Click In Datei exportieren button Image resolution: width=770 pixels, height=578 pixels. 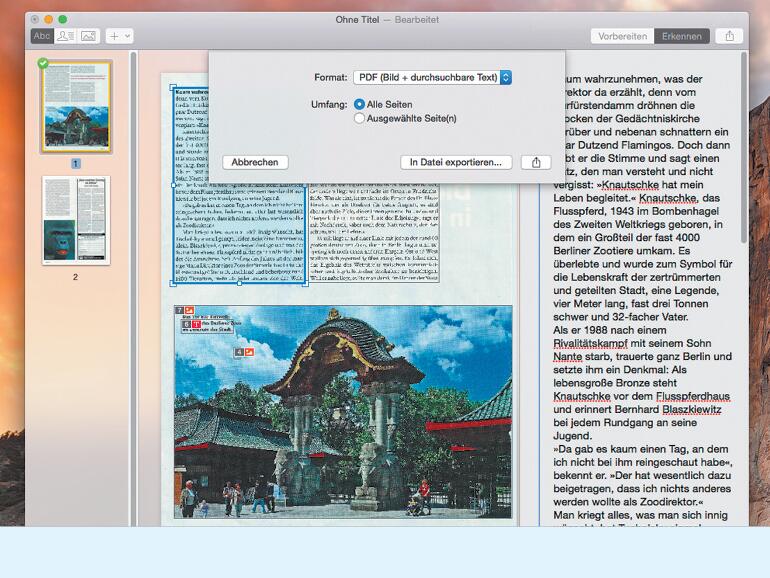[456, 162]
